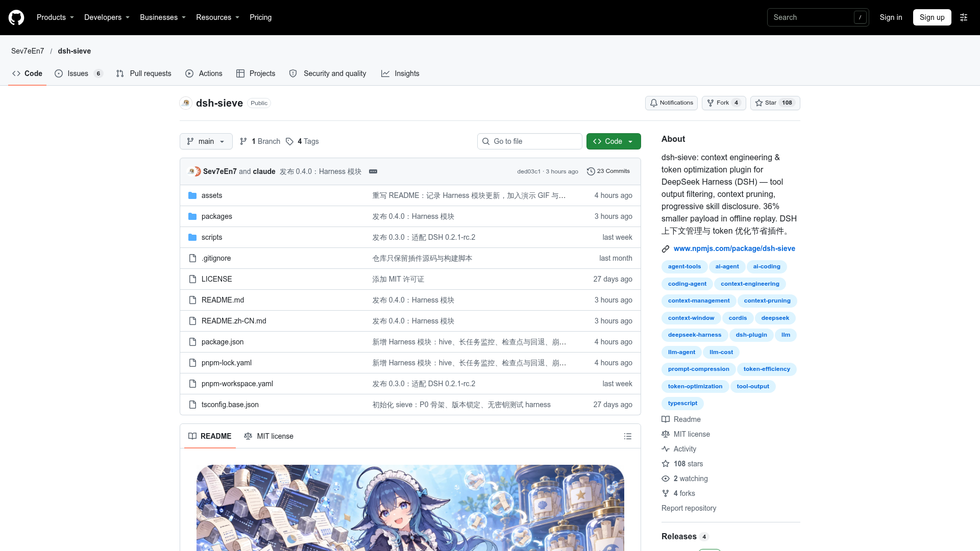
Task: Open the README outline list icon
Action: pos(628,436)
